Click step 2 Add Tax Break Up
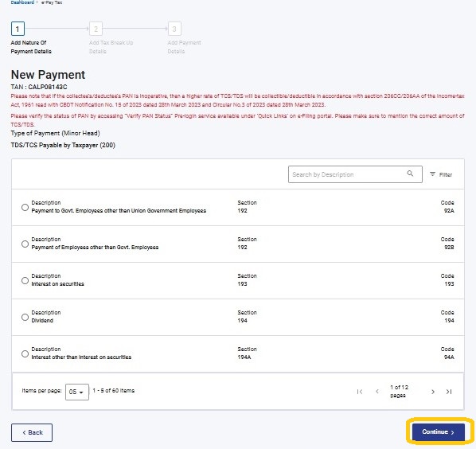Viewport: 476px width, 449px height. pos(96,29)
